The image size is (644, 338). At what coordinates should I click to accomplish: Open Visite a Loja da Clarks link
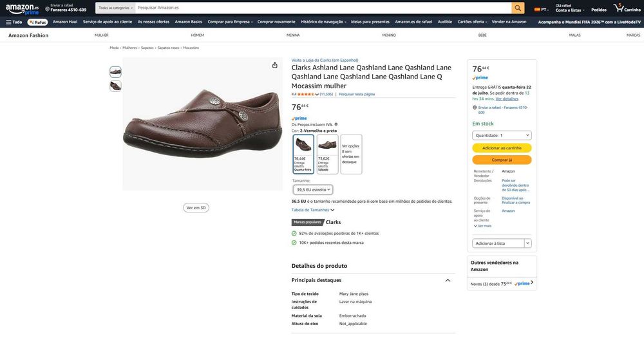coord(325,60)
